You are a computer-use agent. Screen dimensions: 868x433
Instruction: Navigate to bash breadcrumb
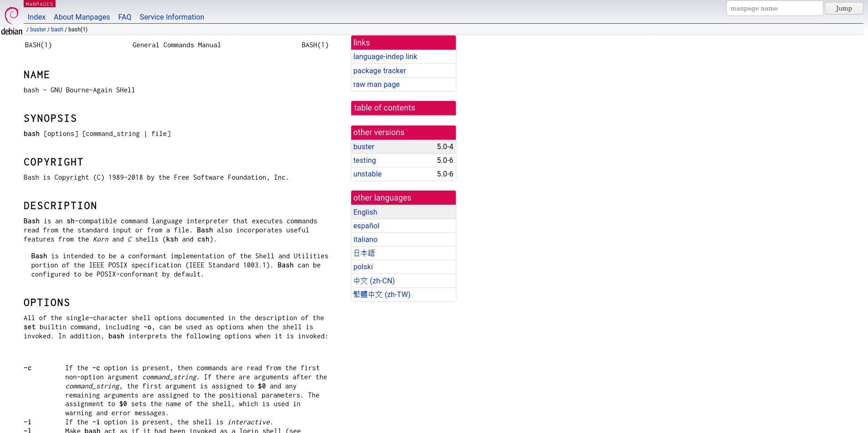[57, 30]
